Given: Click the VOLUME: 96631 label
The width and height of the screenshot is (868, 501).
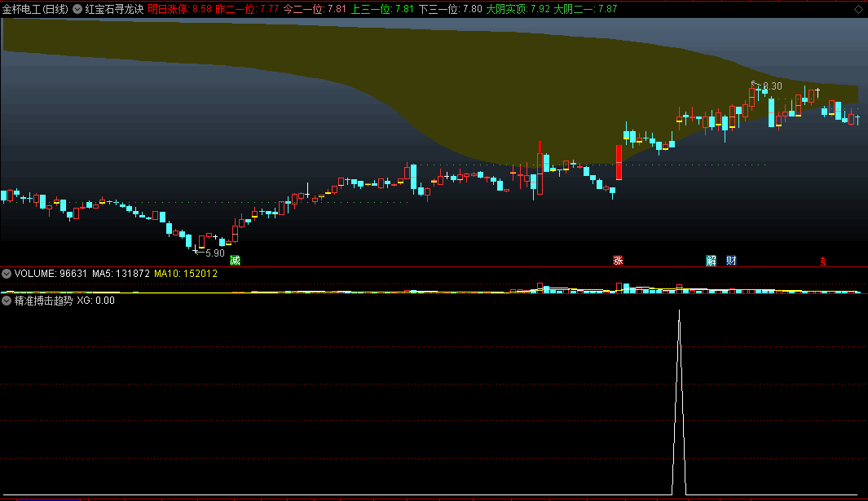Looking at the screenshot, I should point(51,274).
